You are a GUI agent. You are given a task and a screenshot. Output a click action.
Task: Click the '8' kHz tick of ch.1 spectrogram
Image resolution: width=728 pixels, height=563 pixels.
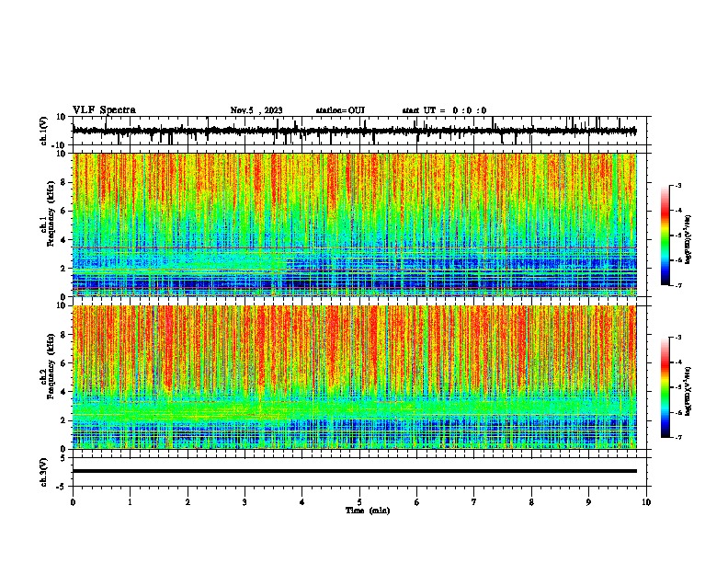coord(64,182)
